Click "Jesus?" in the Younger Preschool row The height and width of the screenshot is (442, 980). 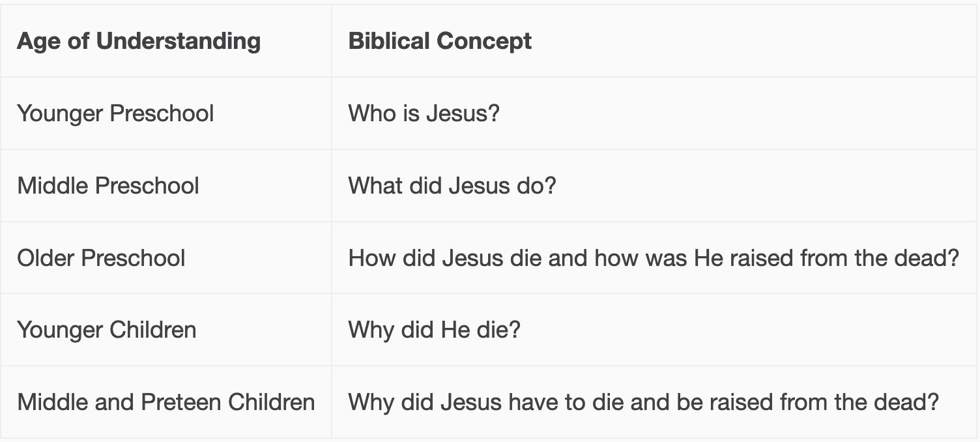pyautogui.click(x=462, y=113)
